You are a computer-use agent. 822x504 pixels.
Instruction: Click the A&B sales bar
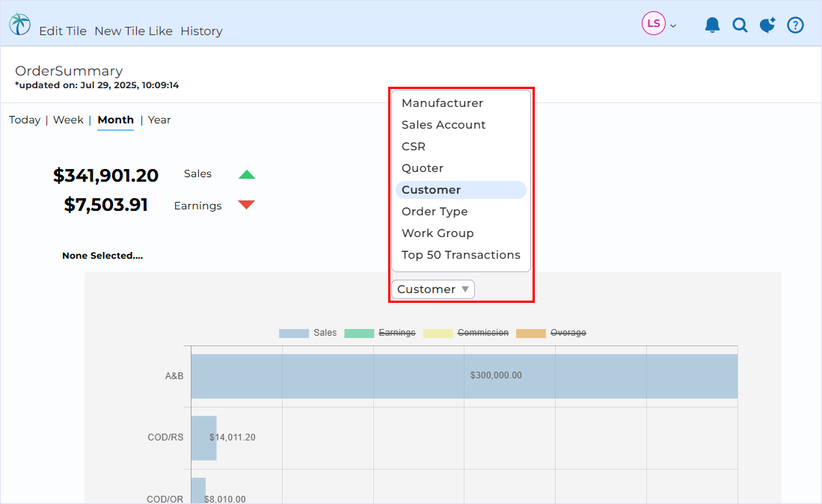point(464,376)
